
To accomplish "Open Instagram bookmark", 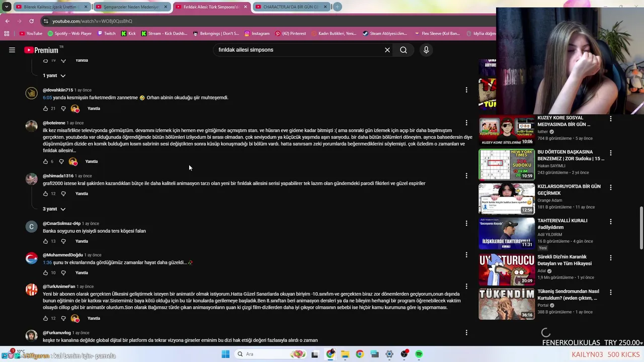I will [x=257, y=34].
